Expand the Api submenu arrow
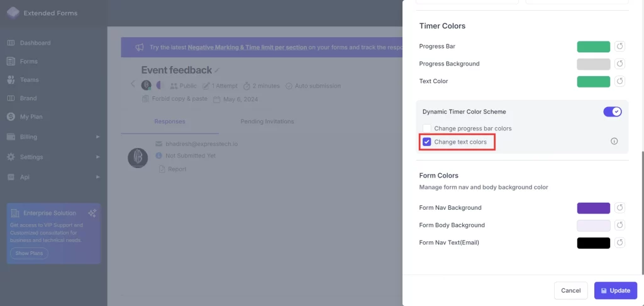The width and height of the screenshot is (644, 306). point(97,177)
